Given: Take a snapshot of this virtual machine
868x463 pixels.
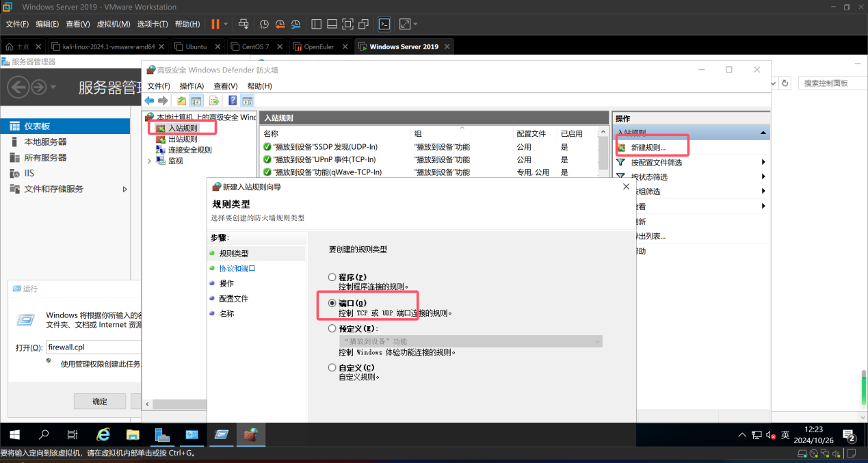Looking at the screenshot, I should (x=265, y=24).
